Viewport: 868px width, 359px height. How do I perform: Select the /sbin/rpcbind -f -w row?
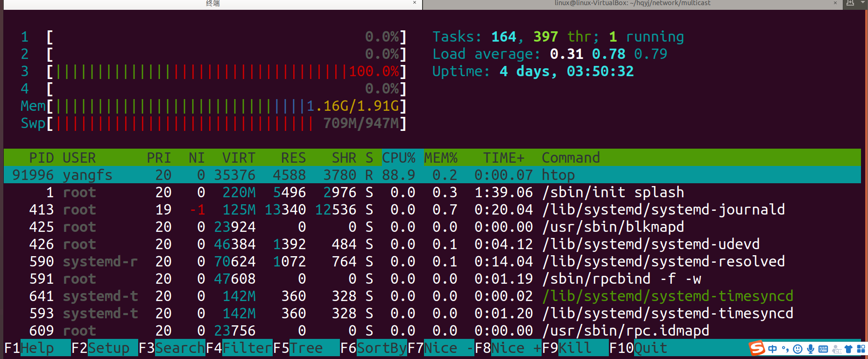[x=432, y=279]
